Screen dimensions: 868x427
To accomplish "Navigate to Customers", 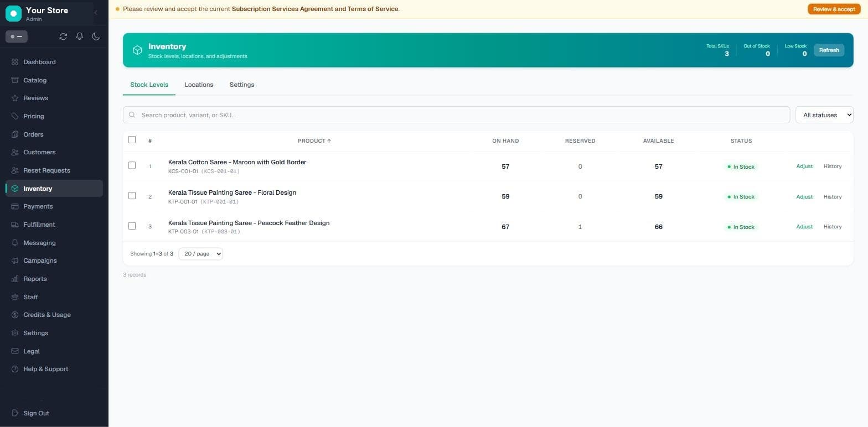I will tap(54, 152).
